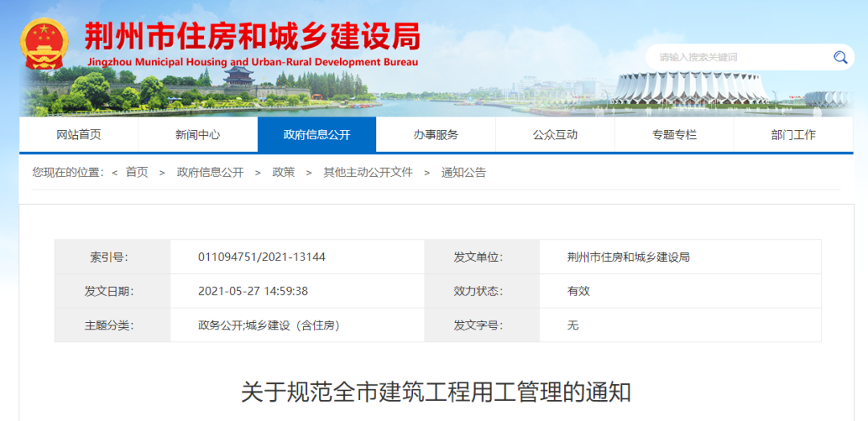
Task: Click the publish date 2021-05-27 14:59:38
Action: pos(252,291)
